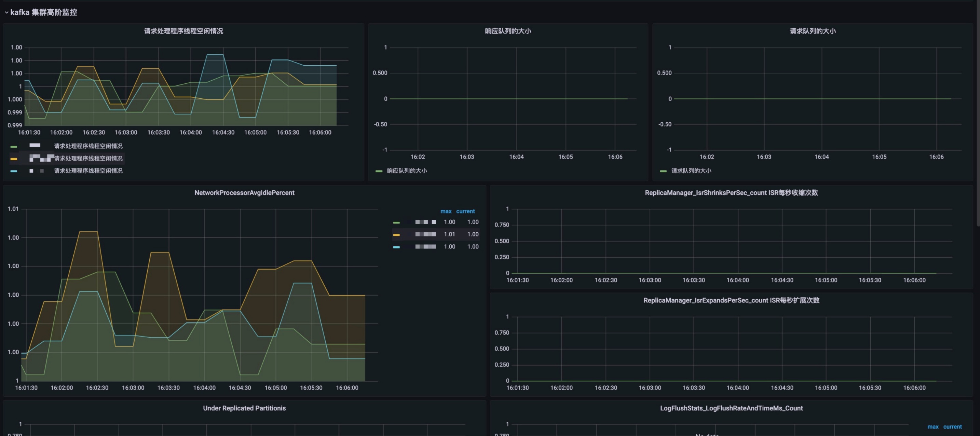The height and width of the screenshot is (436, 980).
Task: Click green series color icon in NetworkProcessorAvgIdlePercent legend
Action: click(396, 222)
